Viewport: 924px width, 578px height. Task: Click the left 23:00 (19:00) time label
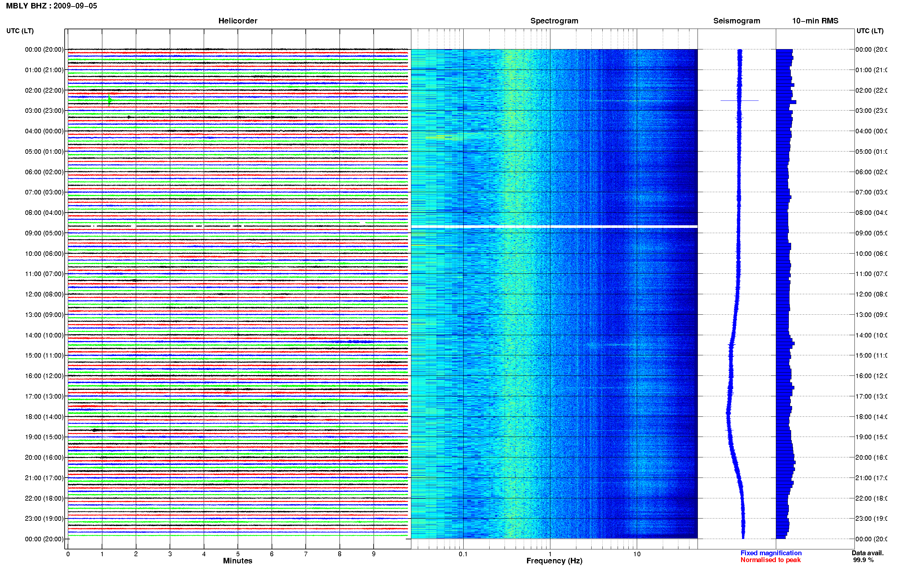tap(44, 519)
